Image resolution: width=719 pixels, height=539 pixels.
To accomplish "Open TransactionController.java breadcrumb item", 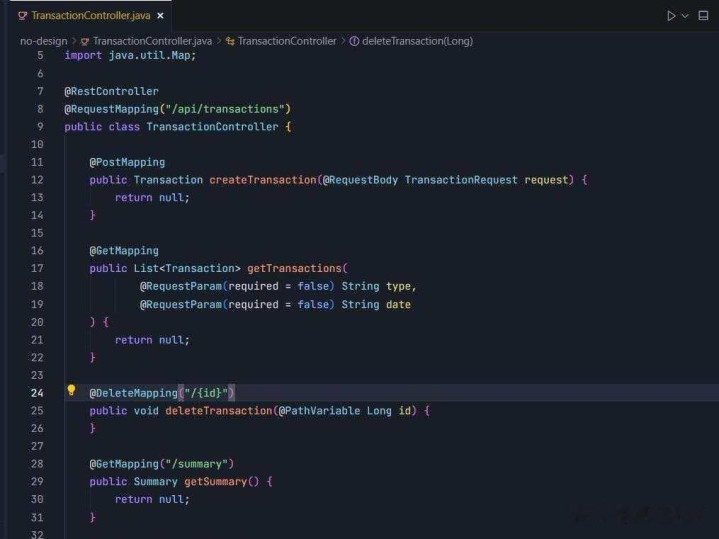I will click(152, 41).
